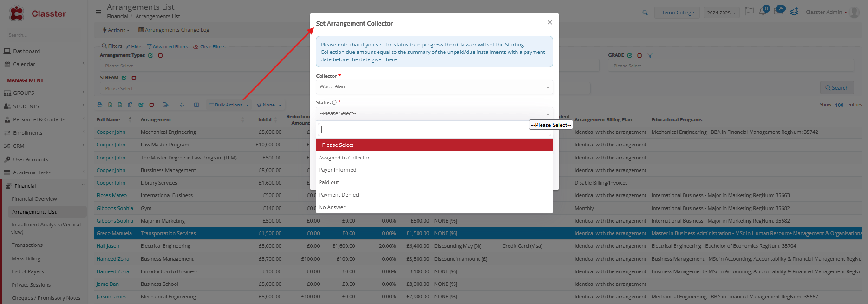Viewport: 868px width, 304px height.
Task: Check select-all for Arrangement Types filter
Action: click(150, 55)
